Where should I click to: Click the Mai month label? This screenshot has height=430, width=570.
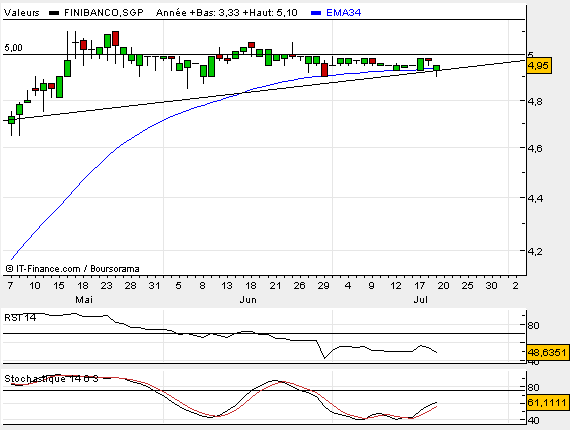point(84,300)
